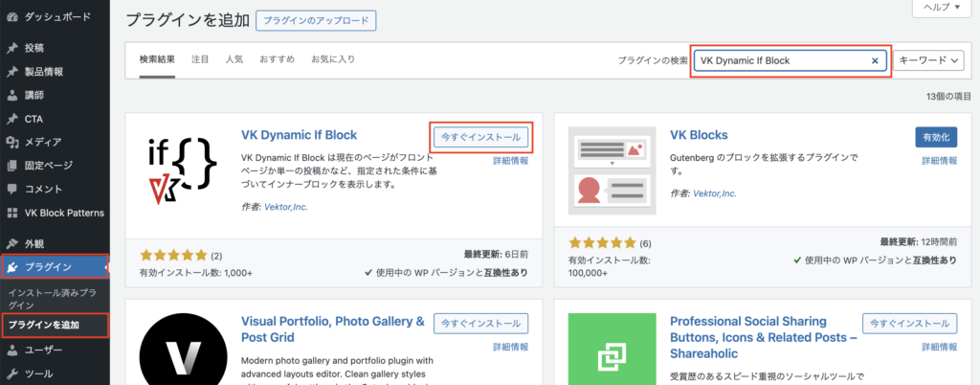Click the 製品情報 pin icon
Screen dimensions: 980x385
point(11,72)
